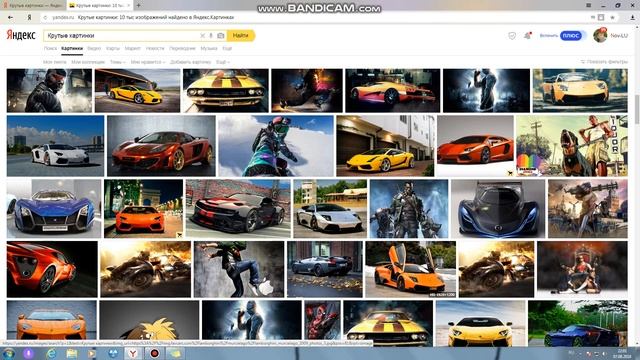Open the Карты tab
640x360 pixels.
[113, 49]
